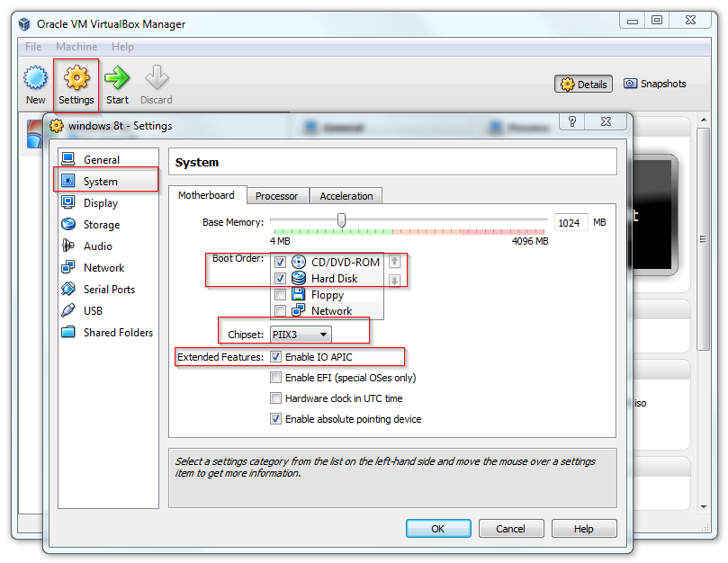Enable EFI (special OSes only)
This screenshot has height=563, width=728.
click(x=275, y=378)
